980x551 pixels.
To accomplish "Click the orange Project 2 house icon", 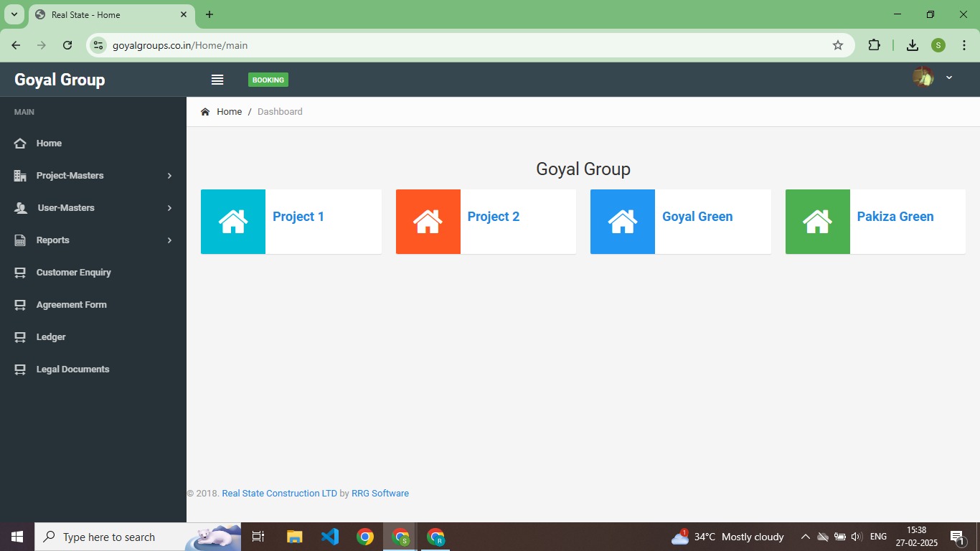I will point(428,222).
